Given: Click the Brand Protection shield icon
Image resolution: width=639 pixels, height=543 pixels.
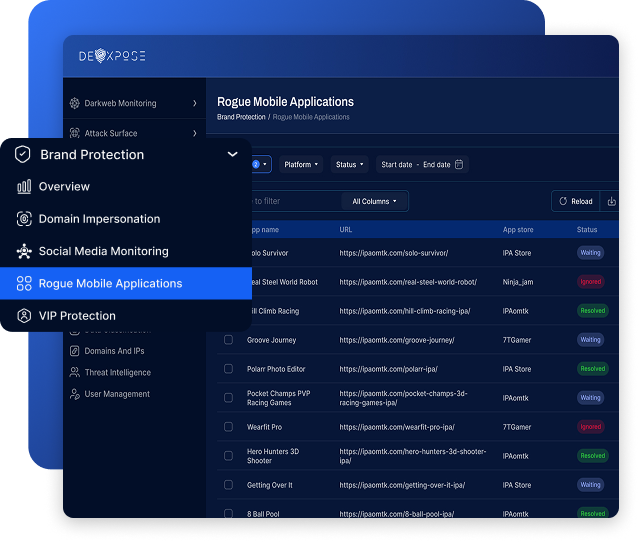Looking at the screenshot, I should point(23,155).
